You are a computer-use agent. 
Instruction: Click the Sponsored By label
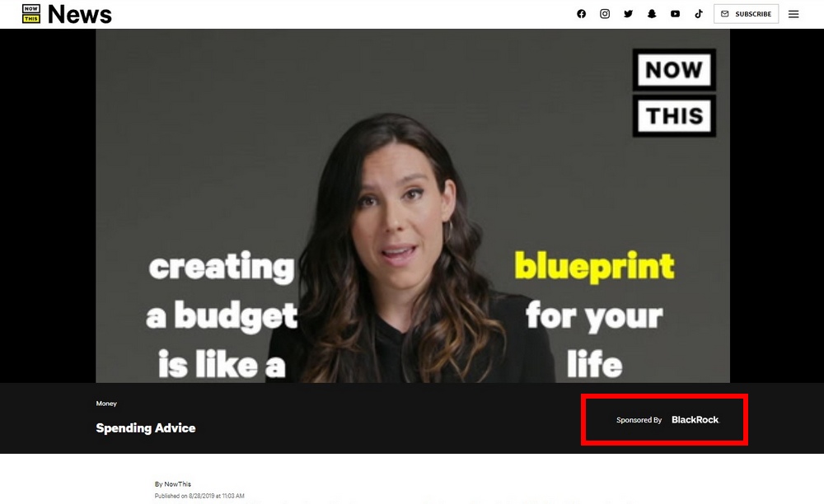pos(639,420)
